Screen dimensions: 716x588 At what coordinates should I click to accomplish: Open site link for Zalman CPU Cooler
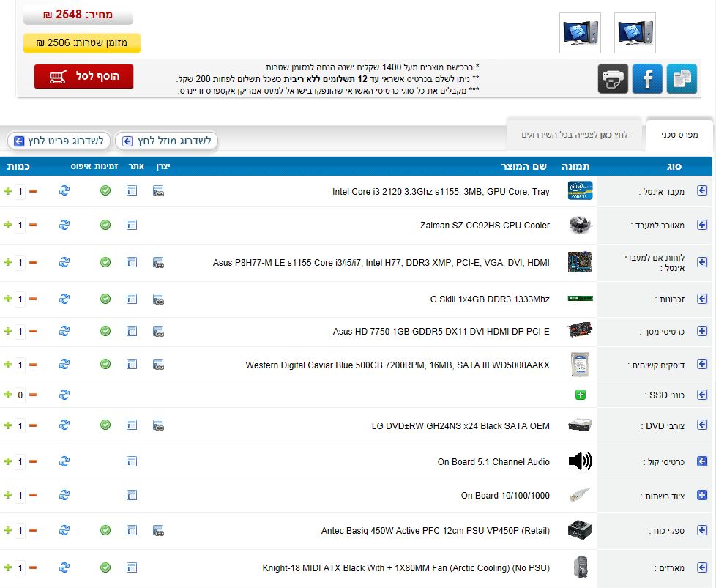(132, 225)
